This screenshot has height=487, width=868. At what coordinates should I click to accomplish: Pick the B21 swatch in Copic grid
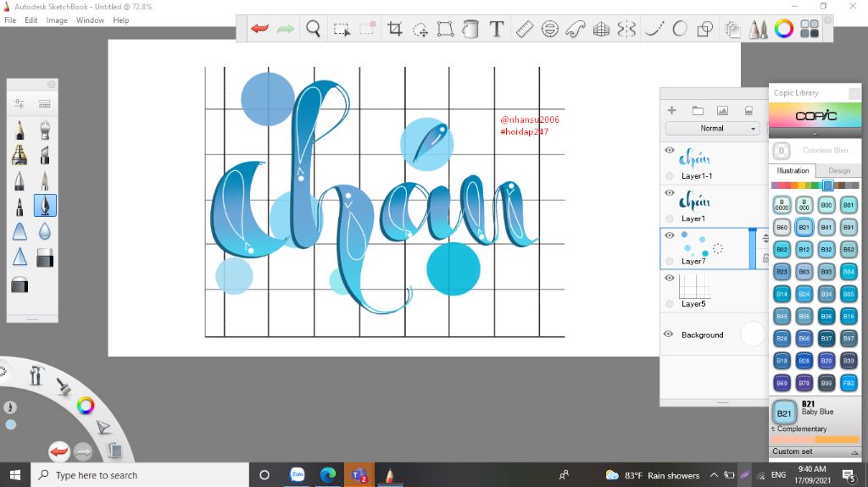(804, 227)
